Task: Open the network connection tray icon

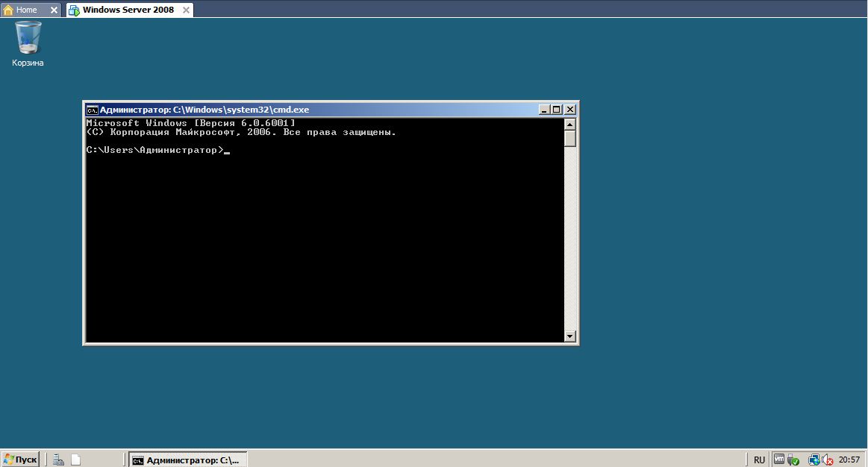Action: (x=814, y=460)
